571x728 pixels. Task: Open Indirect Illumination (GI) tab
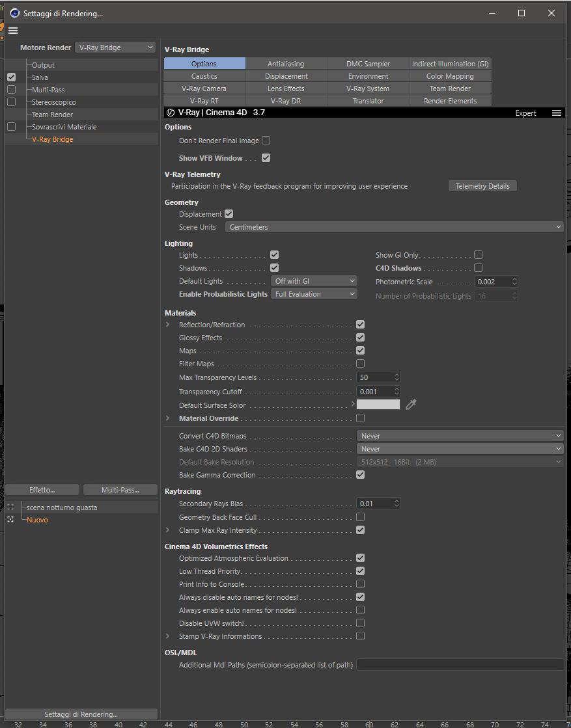(450, 64)
